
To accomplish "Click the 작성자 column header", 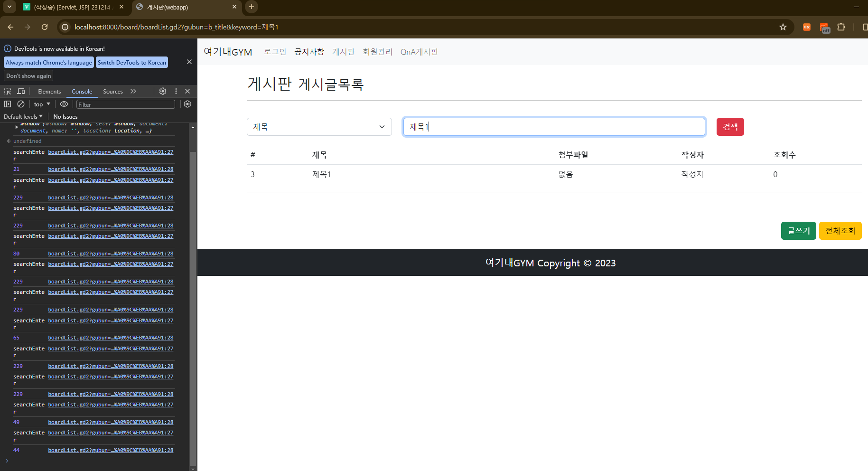I will [x=693, y=155].
